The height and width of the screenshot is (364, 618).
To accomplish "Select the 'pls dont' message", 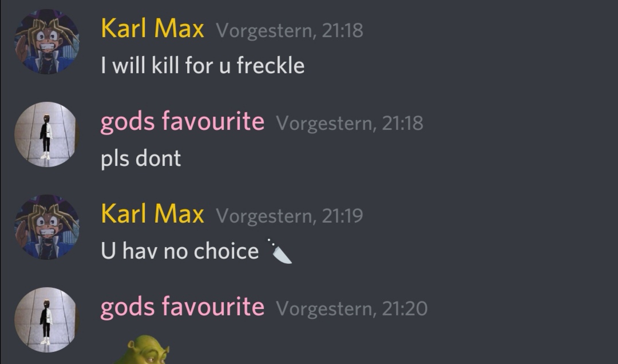I will click(141, 159).
